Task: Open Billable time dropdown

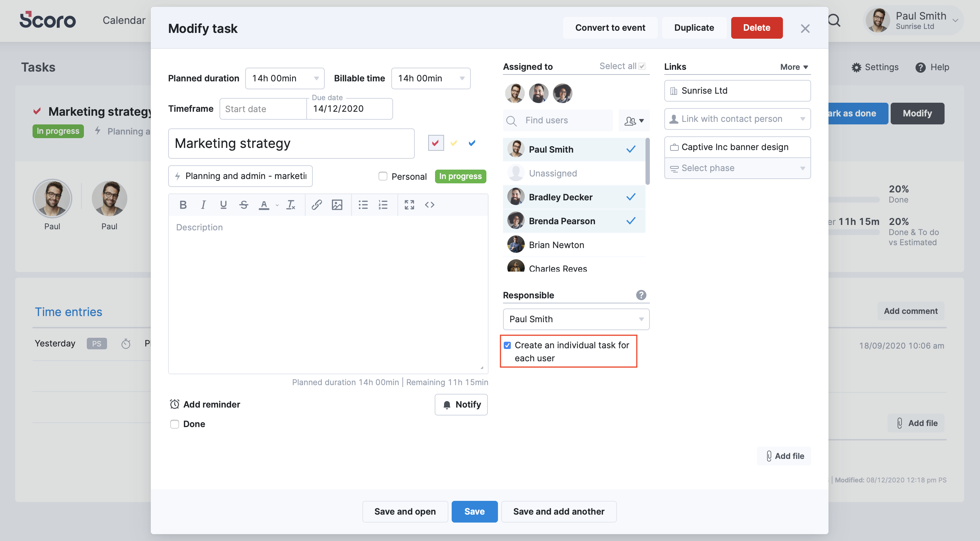Action: 431,78
